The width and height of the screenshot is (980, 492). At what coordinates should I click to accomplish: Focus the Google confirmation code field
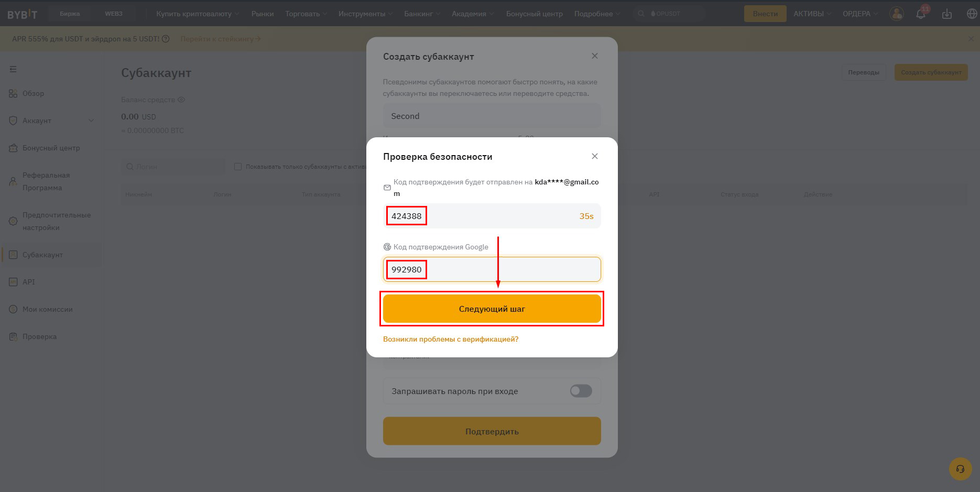(492, 269)
